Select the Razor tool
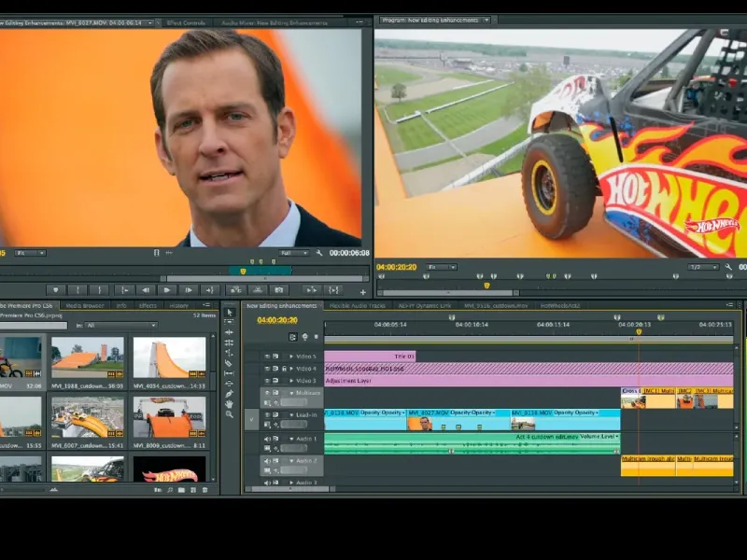 (230, 363)
